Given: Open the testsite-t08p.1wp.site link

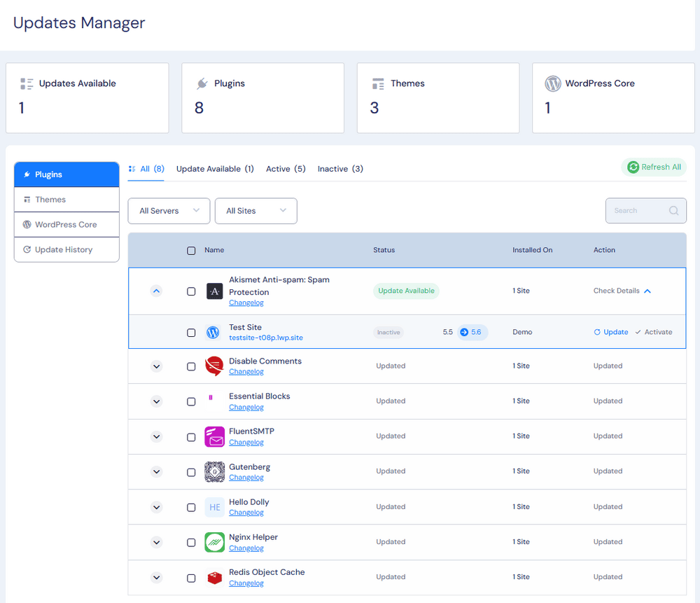Looking at the screenshot, I should coord(265,338).
